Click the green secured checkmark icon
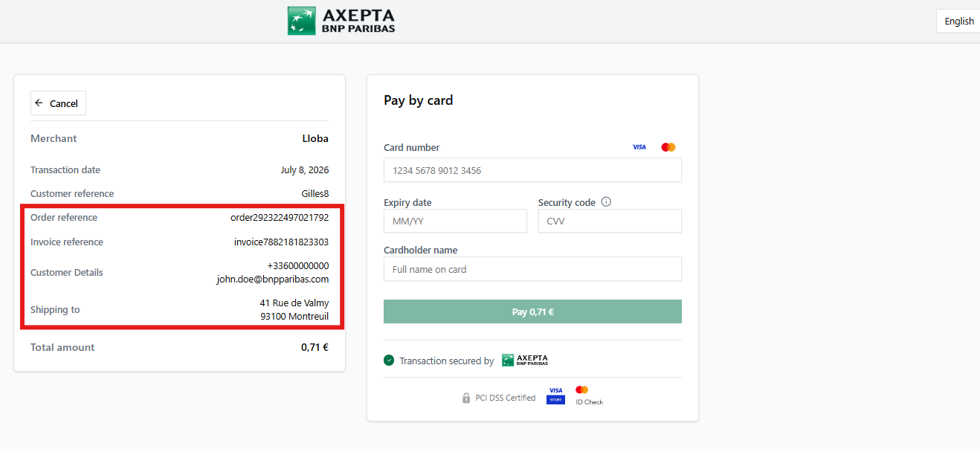Image resolution: width=980 pixels, height=449 pixels. 389,361
